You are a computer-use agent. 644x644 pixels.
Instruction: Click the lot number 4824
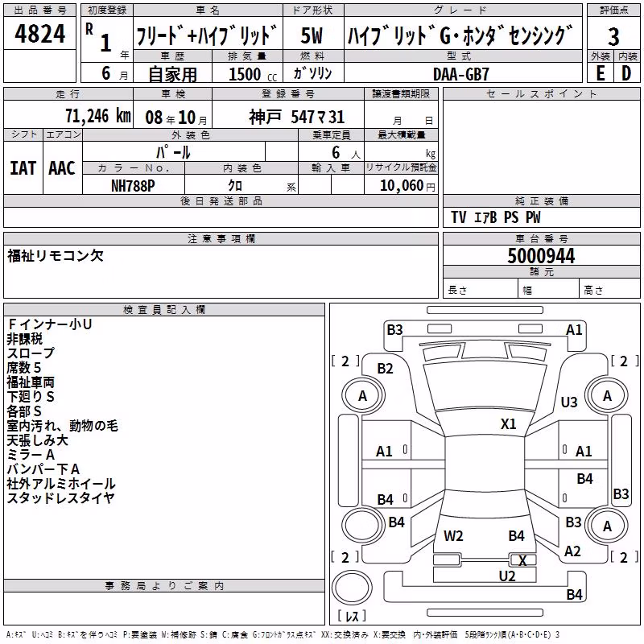coord(39,34)
